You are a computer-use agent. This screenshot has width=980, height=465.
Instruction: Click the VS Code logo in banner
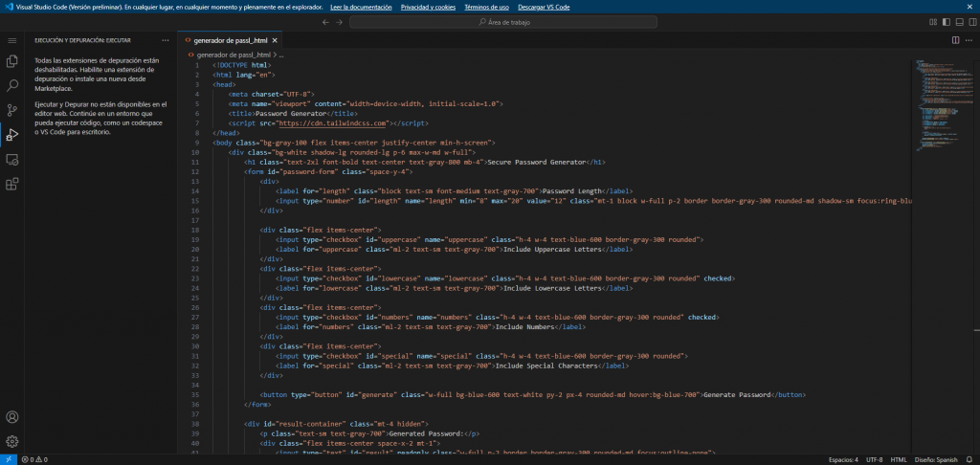click(9, 7)
